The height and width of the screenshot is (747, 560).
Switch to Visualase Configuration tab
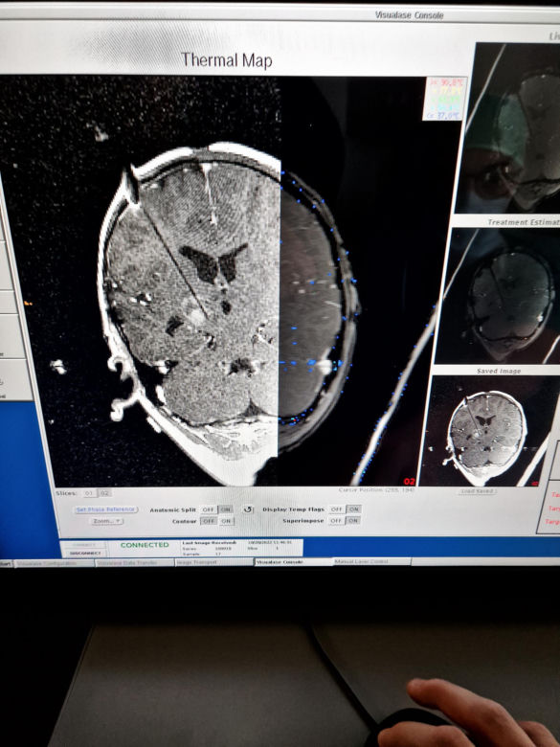tap(54, 563)
